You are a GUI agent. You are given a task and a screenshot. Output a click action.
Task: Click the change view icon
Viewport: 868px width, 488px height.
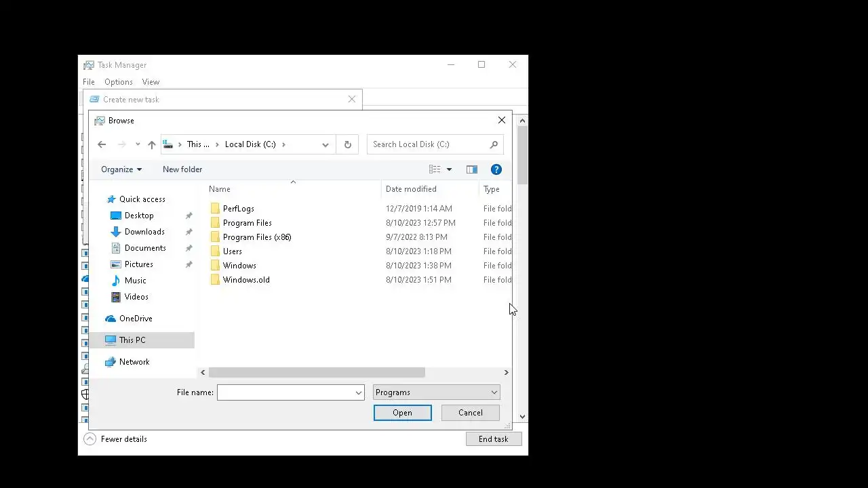(435, 169)
